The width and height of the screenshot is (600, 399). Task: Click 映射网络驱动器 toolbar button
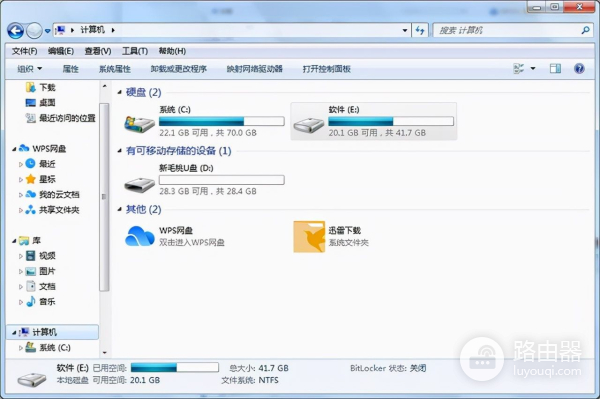(x=254, y=69)
